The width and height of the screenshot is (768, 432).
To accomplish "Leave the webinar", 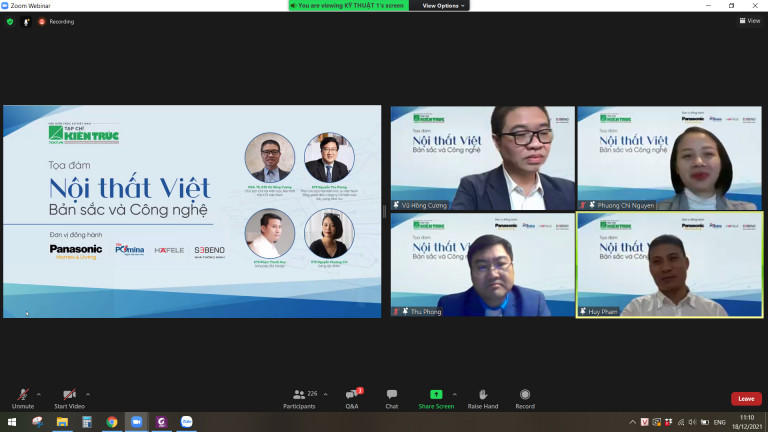I will pyautogui.click(x=745, y=398).
